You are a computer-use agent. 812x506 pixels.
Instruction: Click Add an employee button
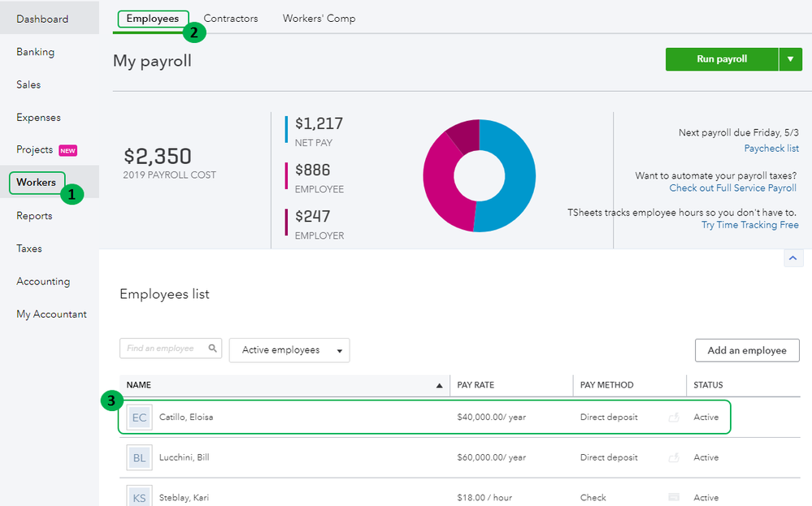747,350
